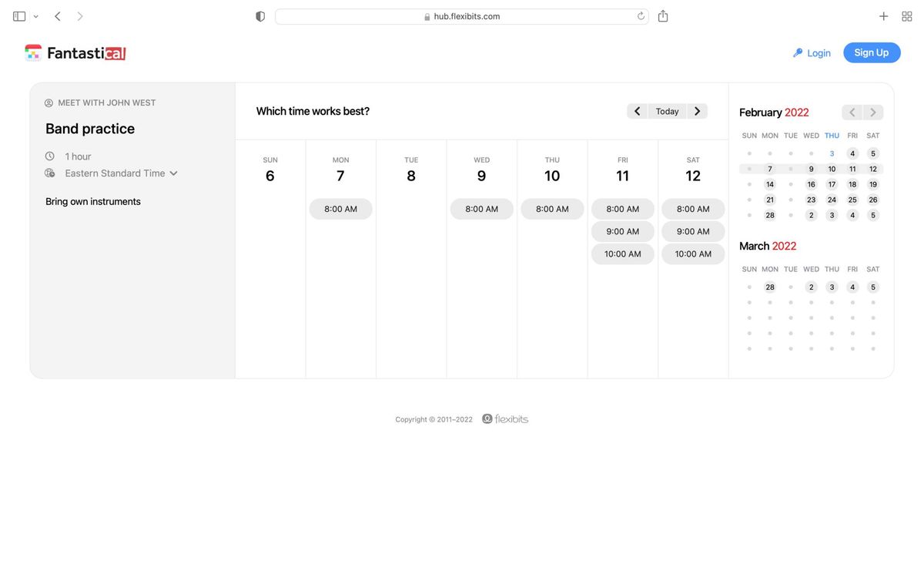Toggle the browser sidebar
The width and height of the screenshot is (924, 578).
18,15
